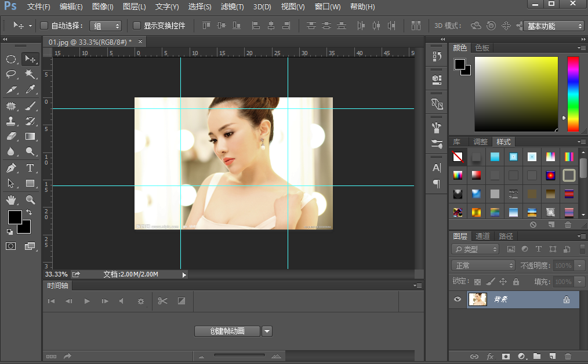This screenshot has height=364, width=588.
Task: Open the create animation type dropdown arrow
Action: 267,331
